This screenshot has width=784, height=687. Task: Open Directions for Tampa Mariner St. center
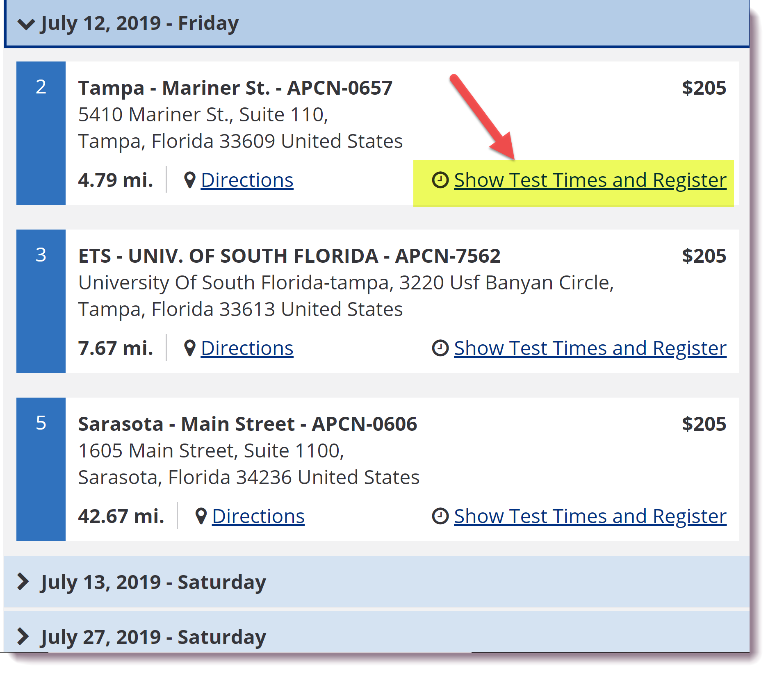click(x=247, y=180)
